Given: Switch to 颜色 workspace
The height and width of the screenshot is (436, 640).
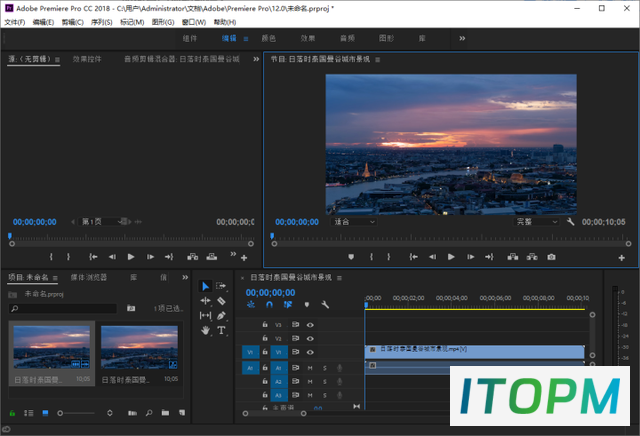Looking at the screenshot, I should pyautogui.click(x=269, y=38).
